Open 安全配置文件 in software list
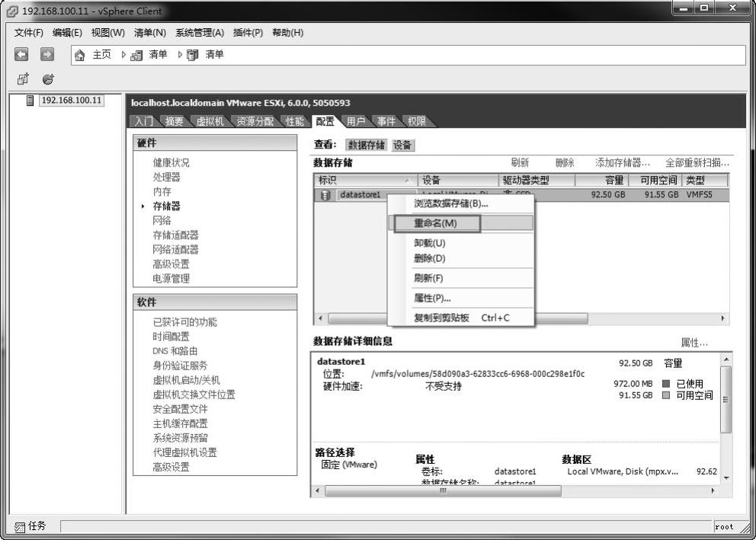The image size is (756, 540). pos(181,408)
